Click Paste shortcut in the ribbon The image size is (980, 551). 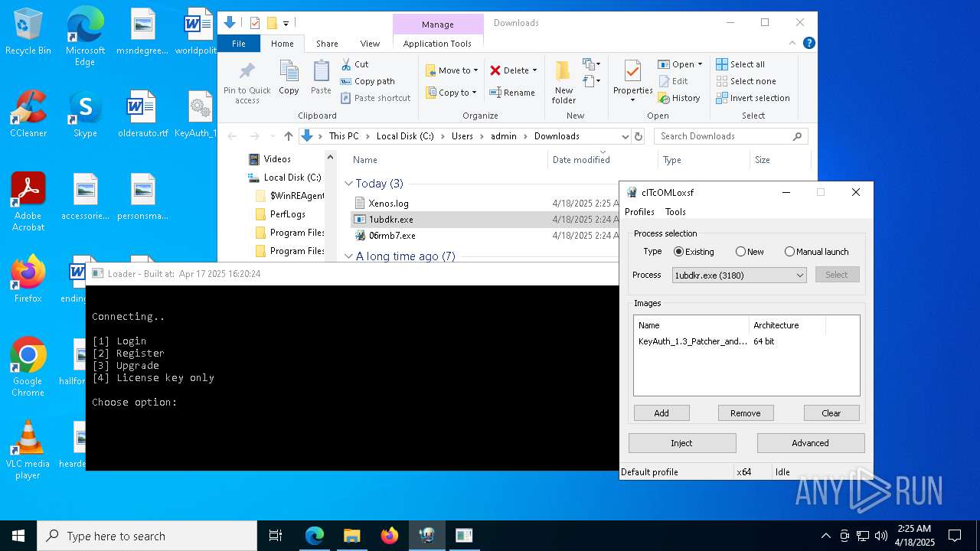click(375, 98)
